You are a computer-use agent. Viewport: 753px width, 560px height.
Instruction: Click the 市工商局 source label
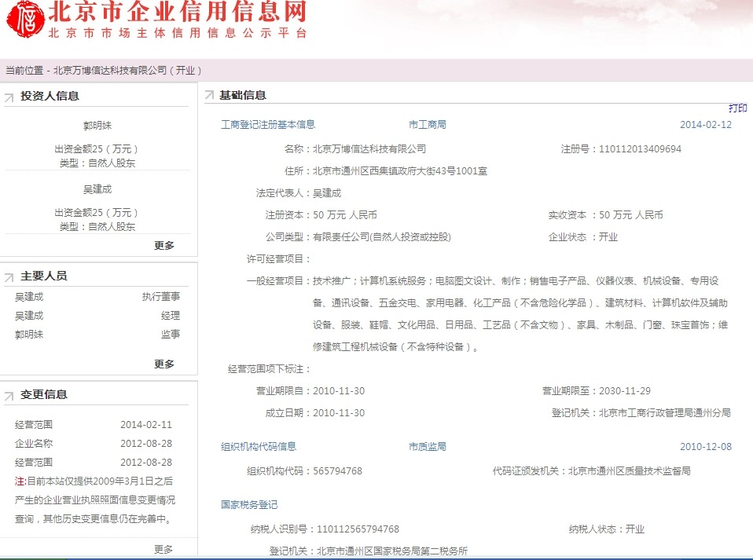click(x=427, y=124)
